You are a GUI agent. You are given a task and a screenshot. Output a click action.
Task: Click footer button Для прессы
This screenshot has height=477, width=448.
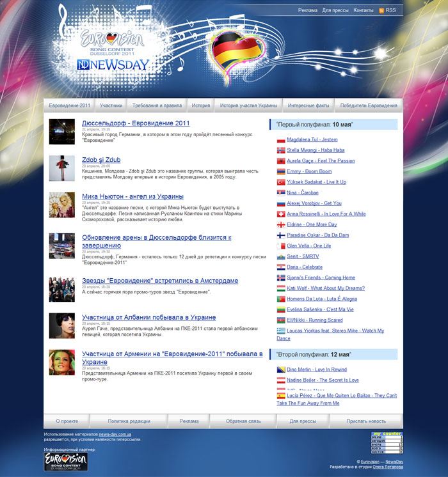[x=303, y=421]
